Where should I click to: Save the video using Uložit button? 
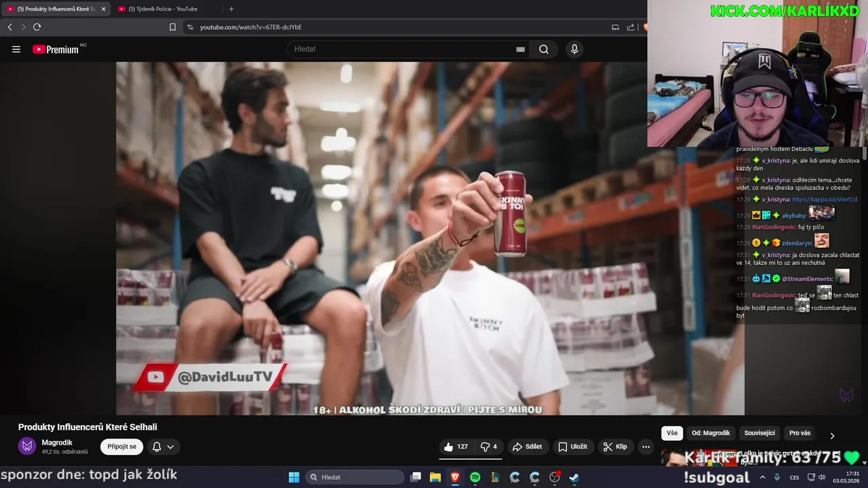(x=573, y=447)
